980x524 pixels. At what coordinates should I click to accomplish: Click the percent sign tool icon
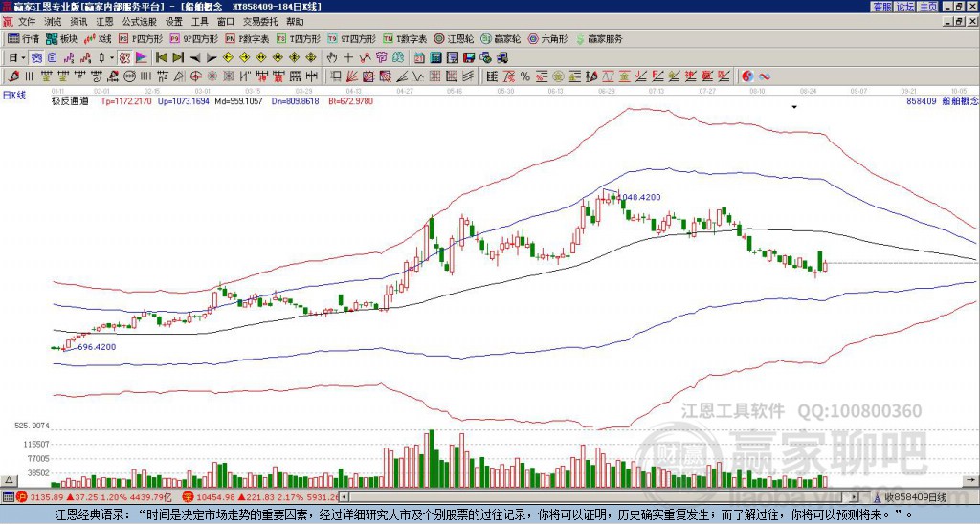coord(525,76)
